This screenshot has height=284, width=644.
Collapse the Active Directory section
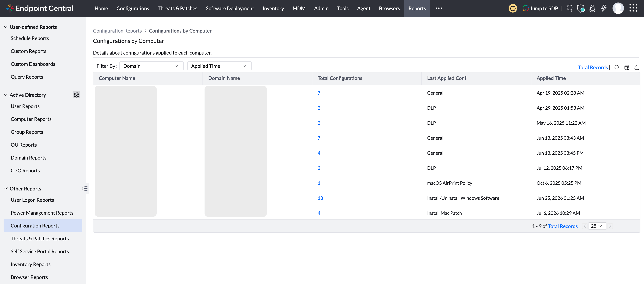coord(6,95)
